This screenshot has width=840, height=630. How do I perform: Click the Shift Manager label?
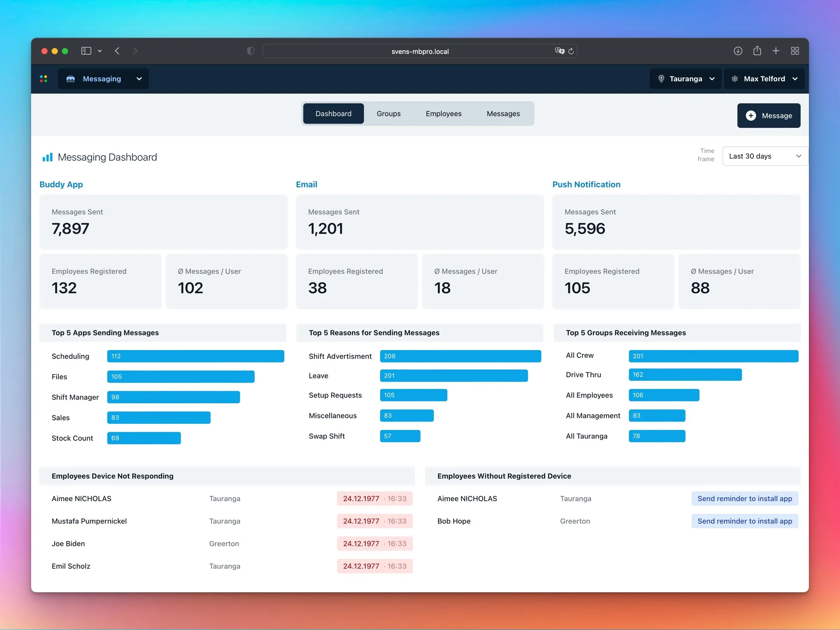coord(75,397)
